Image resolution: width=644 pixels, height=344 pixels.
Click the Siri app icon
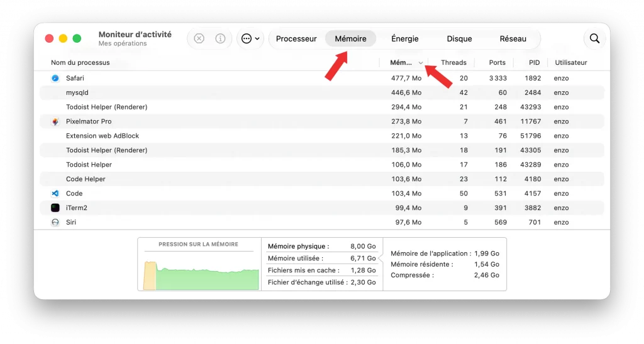[55, 222]
